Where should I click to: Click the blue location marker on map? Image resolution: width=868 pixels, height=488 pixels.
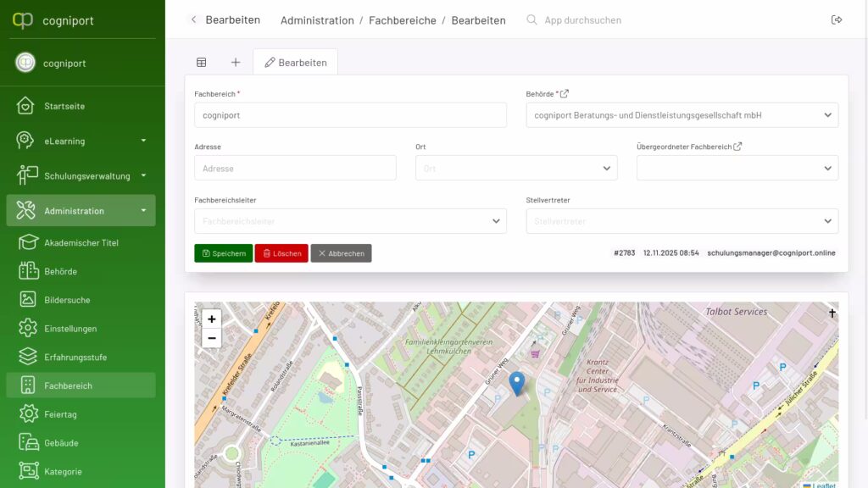click(x=517, y=383)
